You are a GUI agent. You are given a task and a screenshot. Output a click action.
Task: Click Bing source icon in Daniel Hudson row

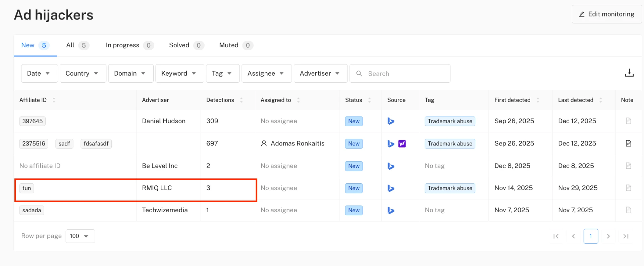[391, 121]
